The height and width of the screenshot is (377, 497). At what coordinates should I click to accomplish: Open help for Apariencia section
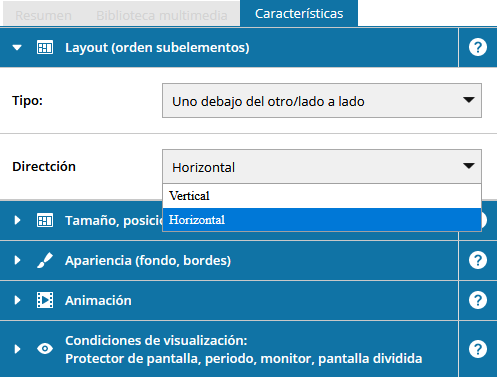point(478,260)
